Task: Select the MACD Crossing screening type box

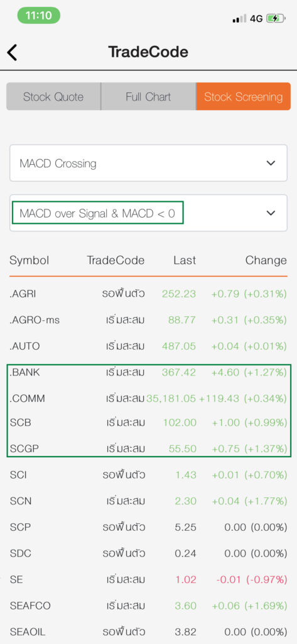Action: (x=148, y=163)
